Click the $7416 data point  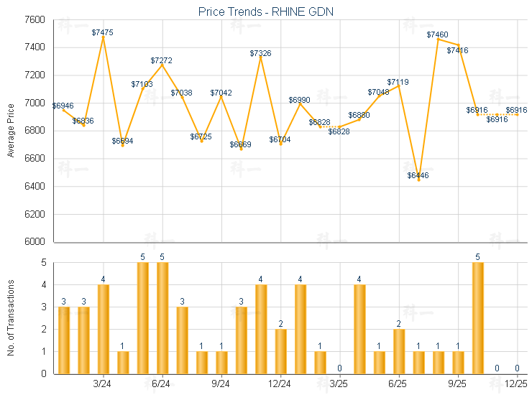[458, 45]
